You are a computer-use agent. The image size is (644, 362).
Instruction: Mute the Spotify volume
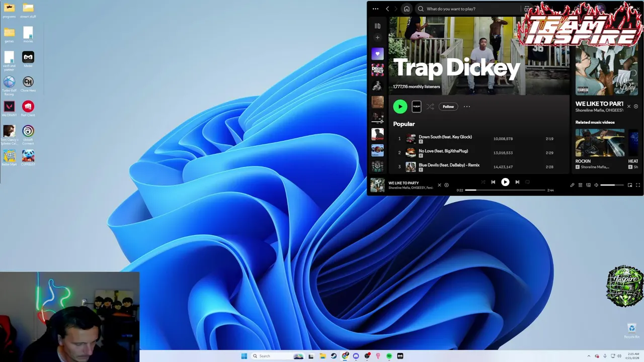click(596, 185)
